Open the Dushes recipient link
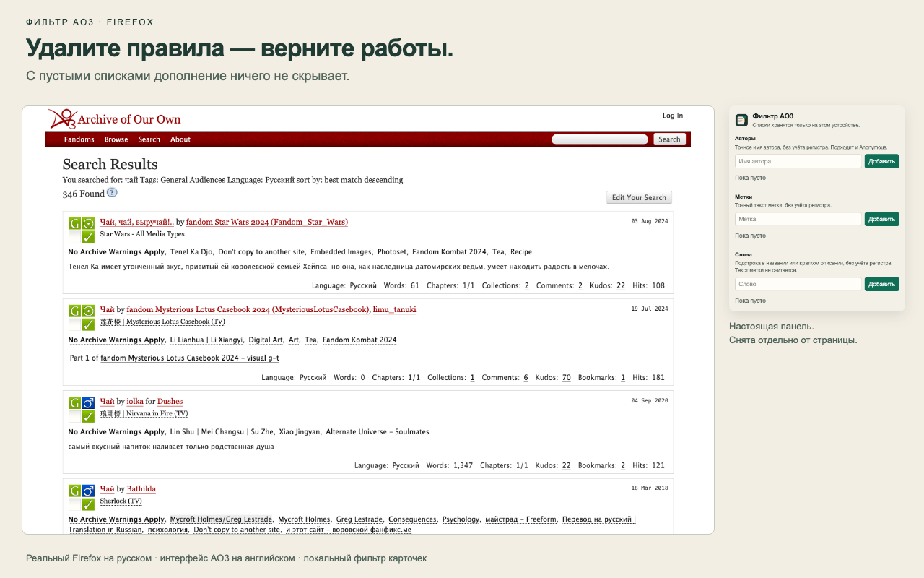The image size is (924, 578). 170,401
